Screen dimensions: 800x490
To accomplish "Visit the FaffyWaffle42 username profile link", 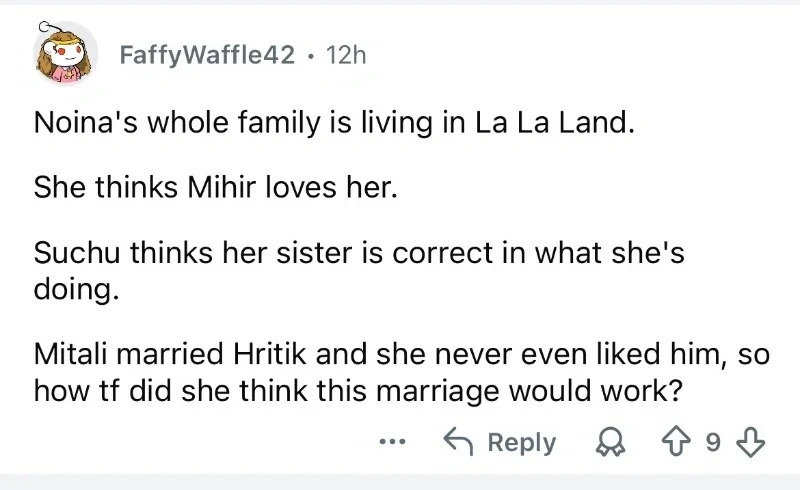I will (x=207, y=56).
